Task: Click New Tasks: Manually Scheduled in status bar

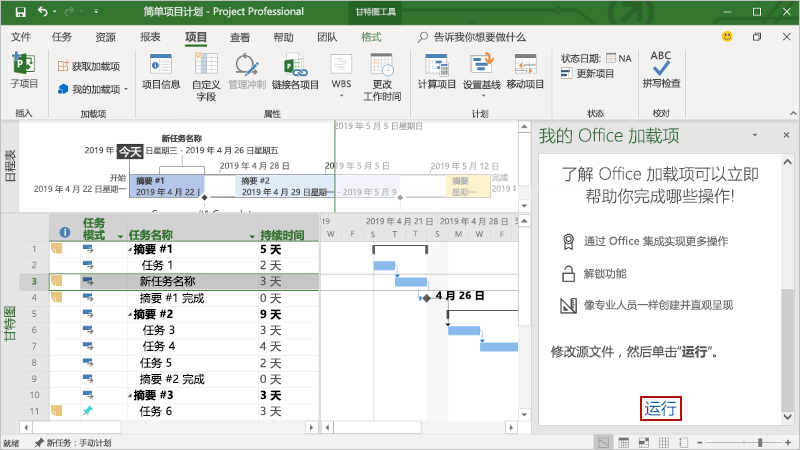Action: 73,443
